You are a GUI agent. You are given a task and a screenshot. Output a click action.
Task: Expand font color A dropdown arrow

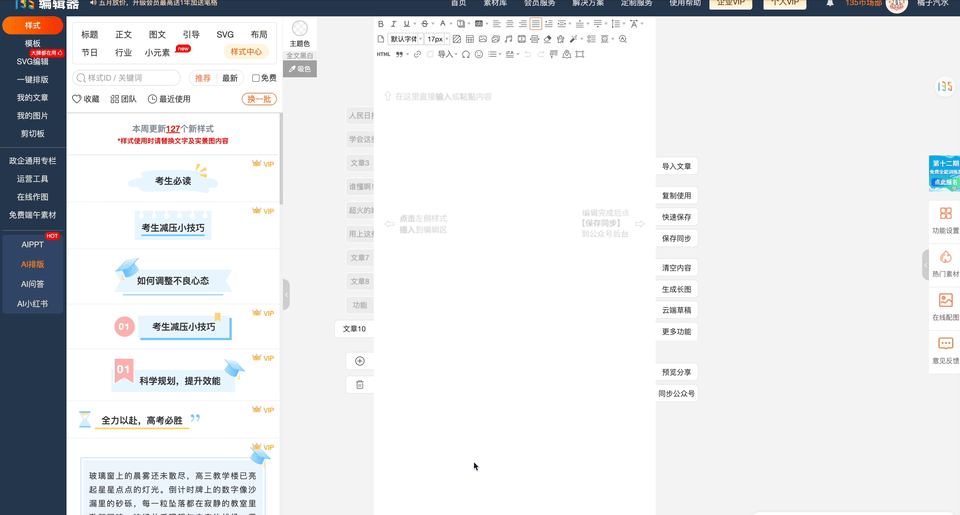(x=451, y=24)
